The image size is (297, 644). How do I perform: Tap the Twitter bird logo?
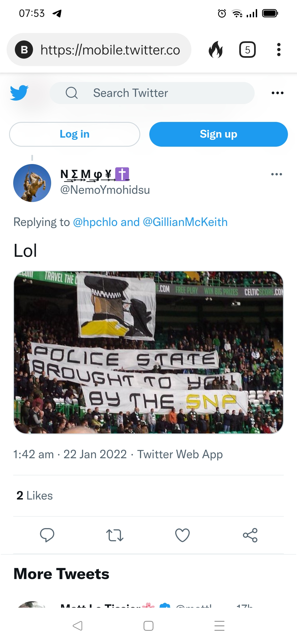pos(19,93)
